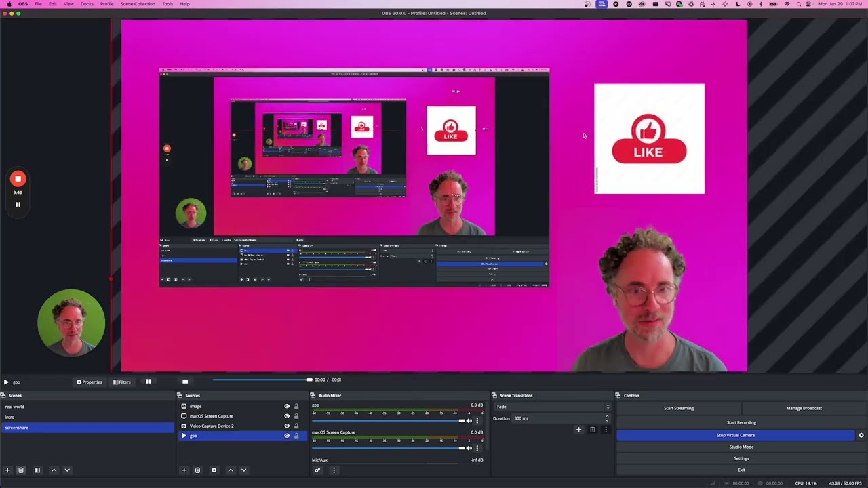Lock the Video Capture Device 2 source
The image size is (868, 488).
pyautogui.click(x=296, y=426)
